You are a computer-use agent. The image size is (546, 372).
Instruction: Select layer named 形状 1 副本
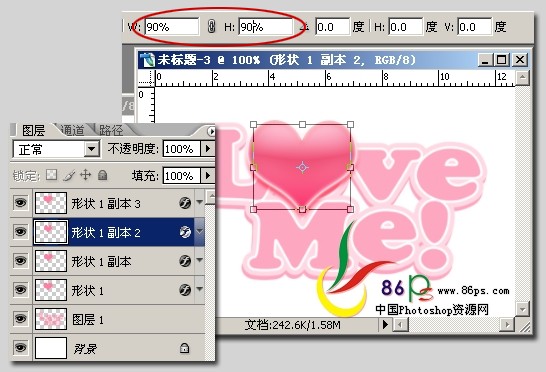(102, 261)
